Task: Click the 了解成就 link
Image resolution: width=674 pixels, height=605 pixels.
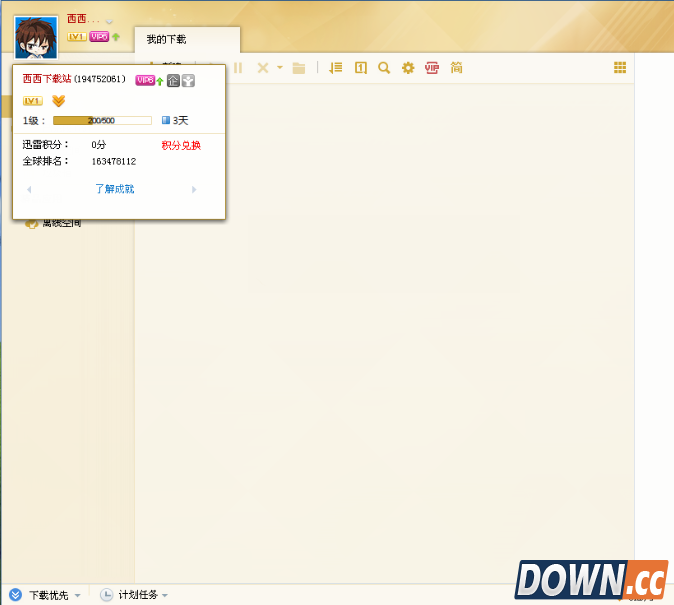Action: [114, 189]
